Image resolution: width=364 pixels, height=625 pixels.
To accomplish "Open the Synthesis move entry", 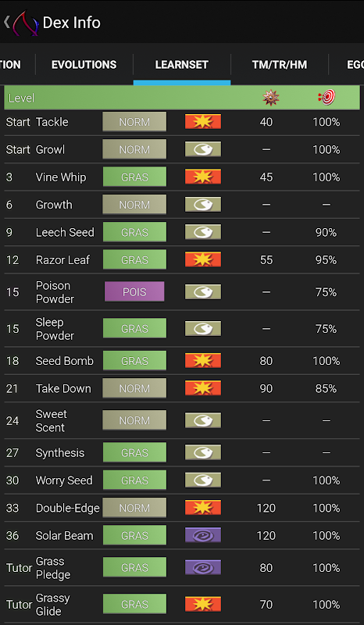I will click(182, 453).
